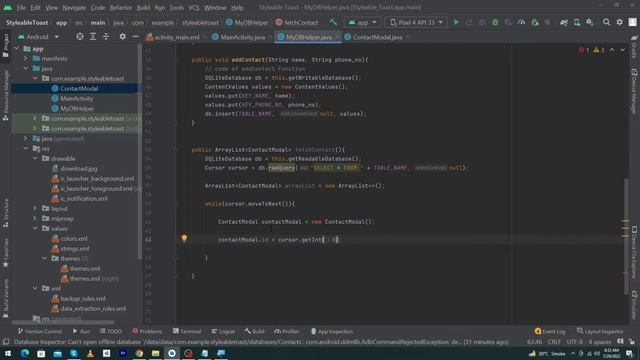The width and height of the screenshot is (640, 360).
Task: Toggle the Emulator tool window side tab
Action: [634, 304]
